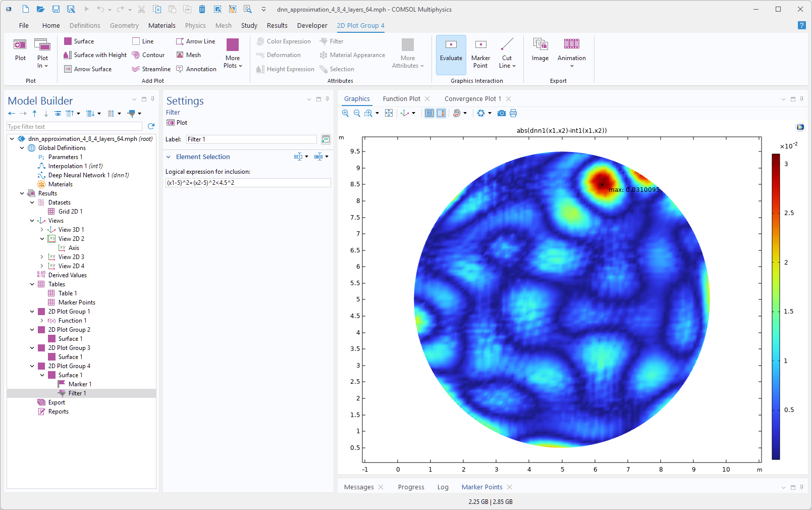The image size is (812, 510).
Task: Click the Image export icon
Action: pos(540,50)
